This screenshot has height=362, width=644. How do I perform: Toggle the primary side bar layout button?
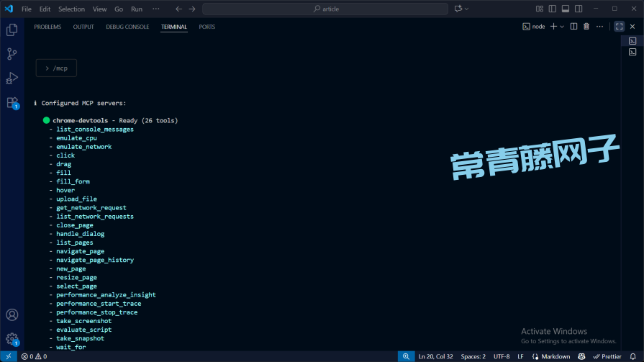pyautogui.click(x=553, y=9)
